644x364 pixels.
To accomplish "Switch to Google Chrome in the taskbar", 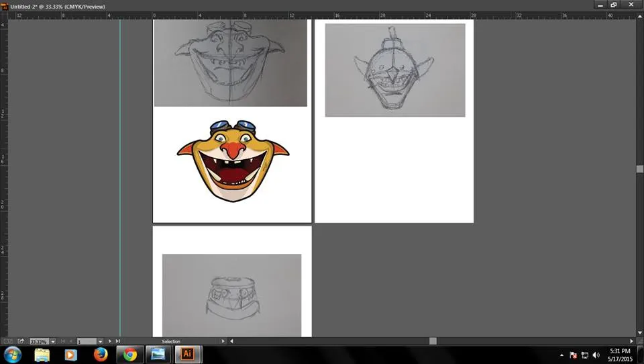I will tap(129, 355).
